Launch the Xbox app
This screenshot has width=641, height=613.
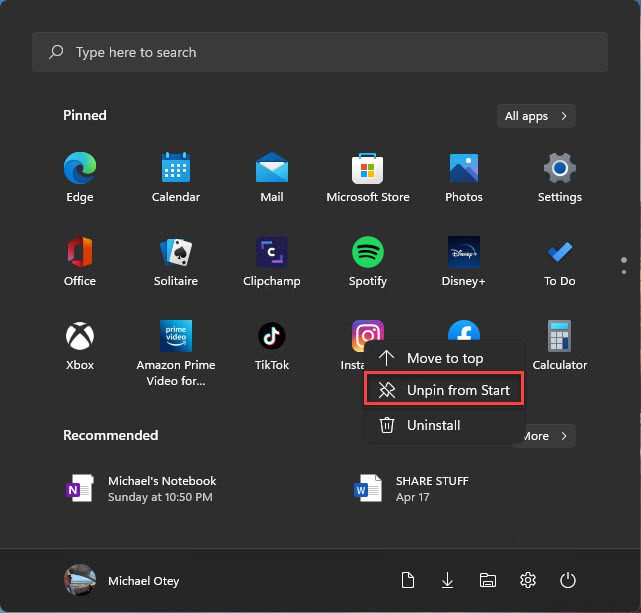pyautogui.click(x=80, y=345)
